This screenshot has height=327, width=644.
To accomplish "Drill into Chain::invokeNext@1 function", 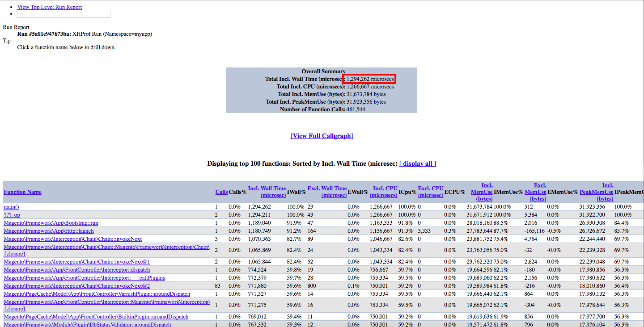I will point(76,262).
